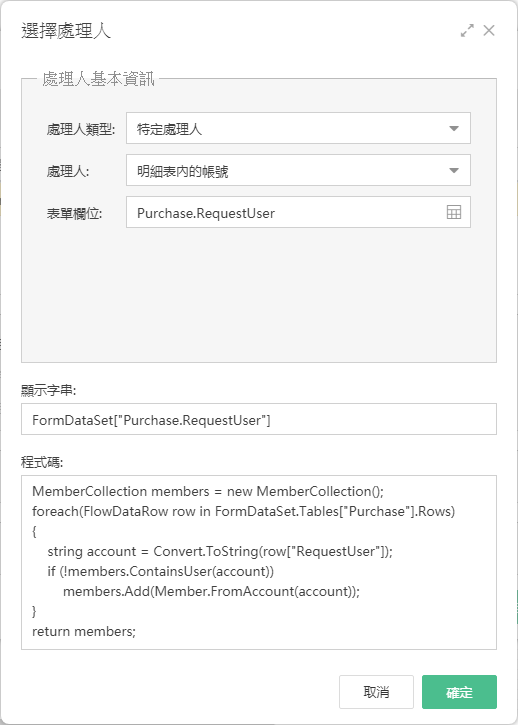Focus the 顯示字串 text field

click(259, 419)
